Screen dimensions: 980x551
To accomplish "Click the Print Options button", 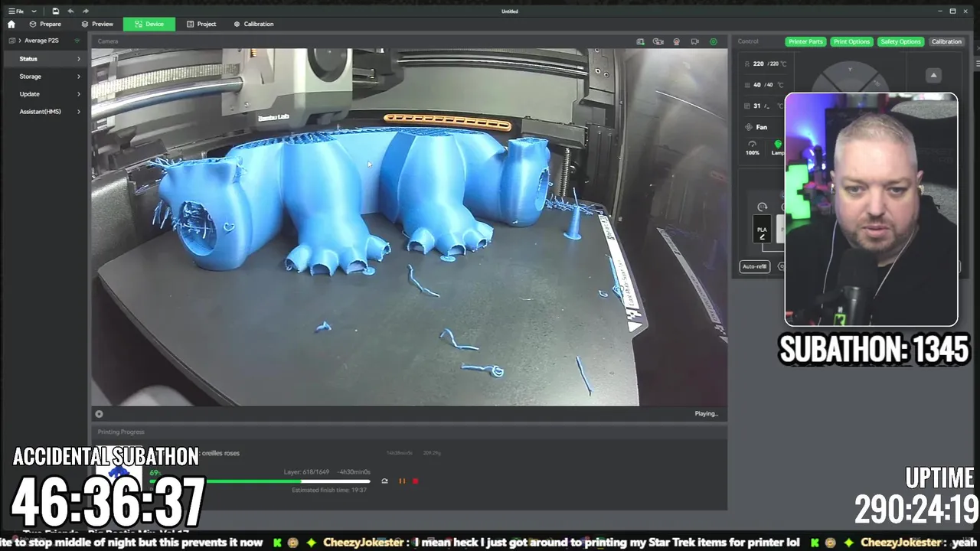I will click(x=851, y=41).
